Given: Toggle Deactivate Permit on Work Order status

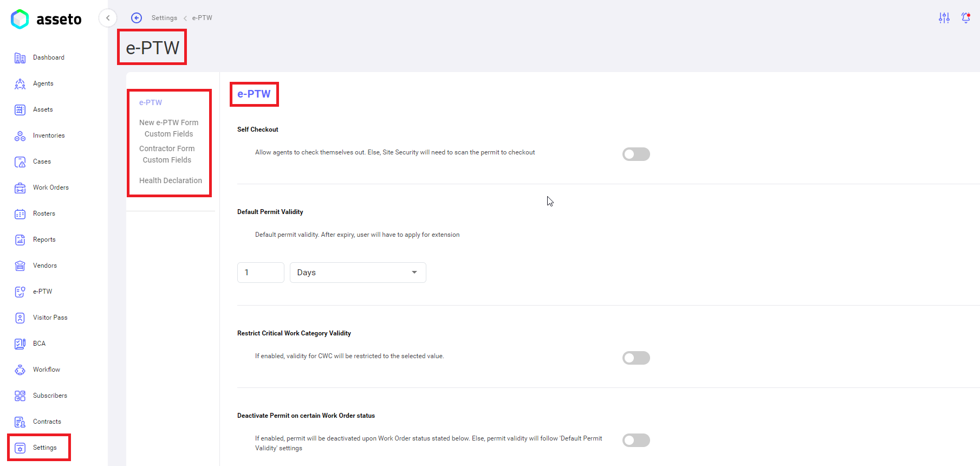Looking at the screenshot, I should pyautogui.click(x=636, y=441).
